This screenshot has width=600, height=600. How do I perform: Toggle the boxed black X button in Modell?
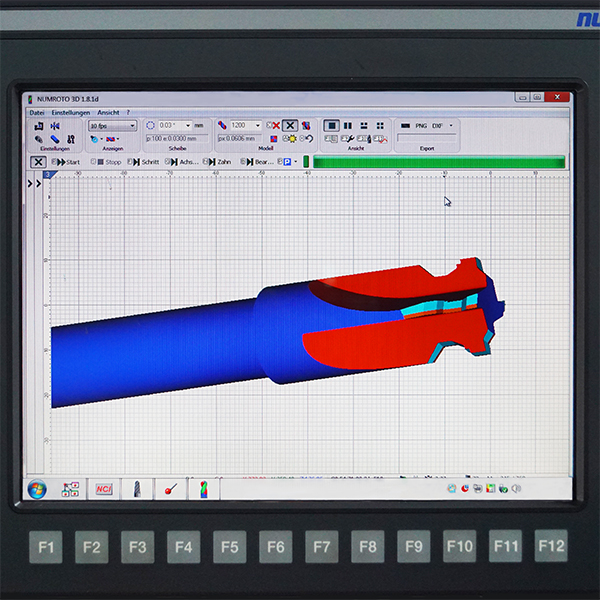[290, 126]
